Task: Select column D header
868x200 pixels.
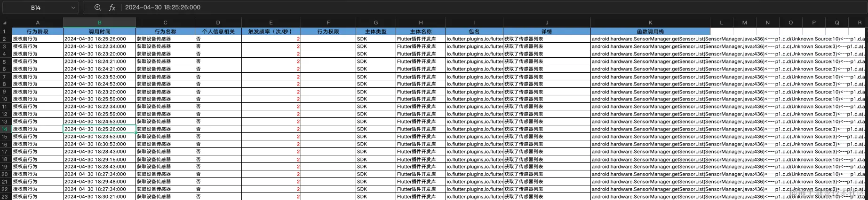Action: click(x=218, y=23)
